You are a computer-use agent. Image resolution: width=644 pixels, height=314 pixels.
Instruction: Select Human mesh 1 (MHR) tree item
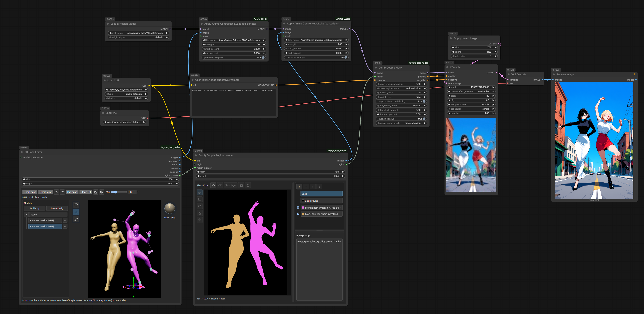click(45, 220)
